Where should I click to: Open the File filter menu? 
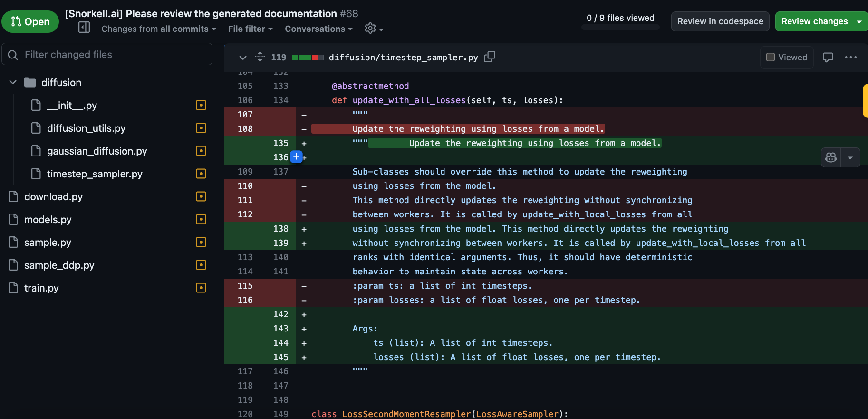250,29
